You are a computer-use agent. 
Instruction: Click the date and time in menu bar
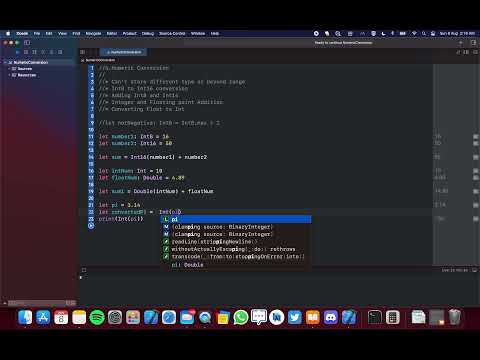pos(457,33)
